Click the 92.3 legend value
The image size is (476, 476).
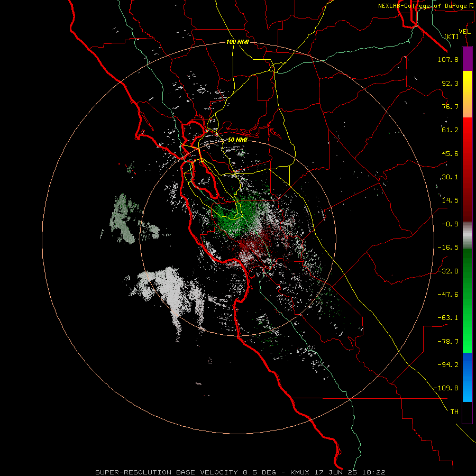click(x=450, y=83)
